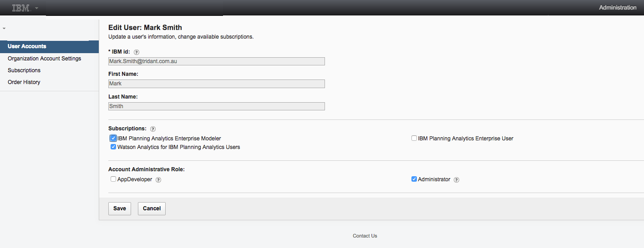
Task: Click the Last Name field
Action: point(217,106)
